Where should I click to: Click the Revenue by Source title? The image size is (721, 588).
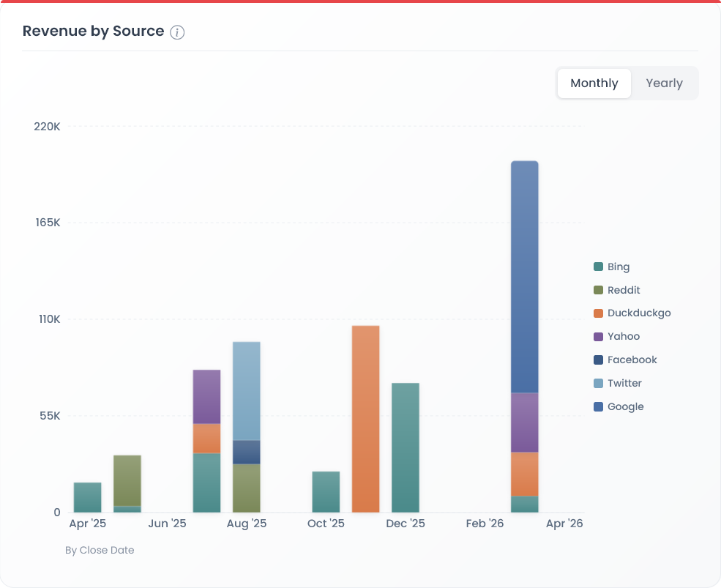point(93,31)
